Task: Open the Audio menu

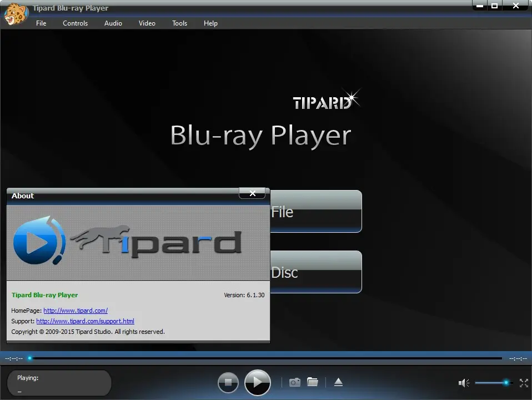Action: 113,23
